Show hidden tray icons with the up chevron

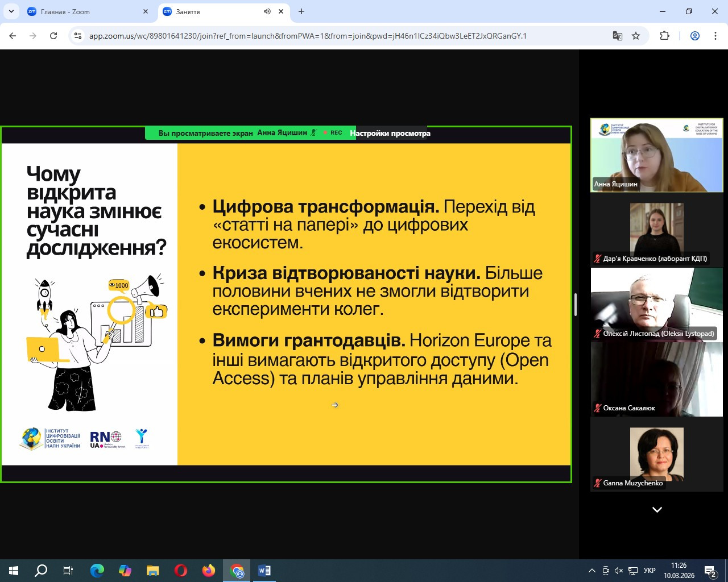pos(591,571)
